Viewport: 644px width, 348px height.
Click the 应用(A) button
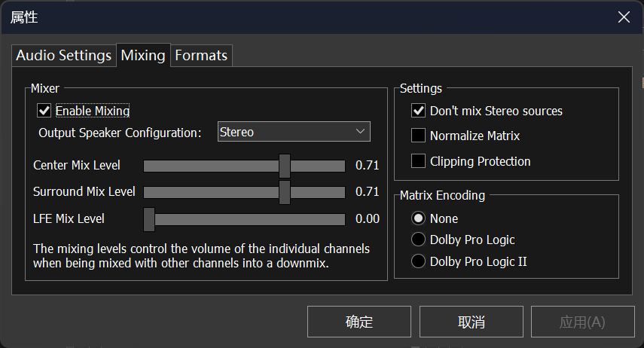581,322
